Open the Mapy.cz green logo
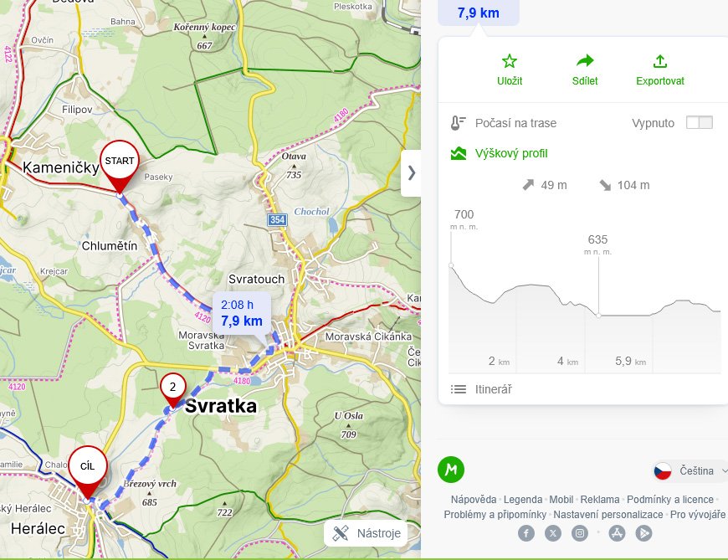Screen dimensions: 728x560 coord(451,470)
